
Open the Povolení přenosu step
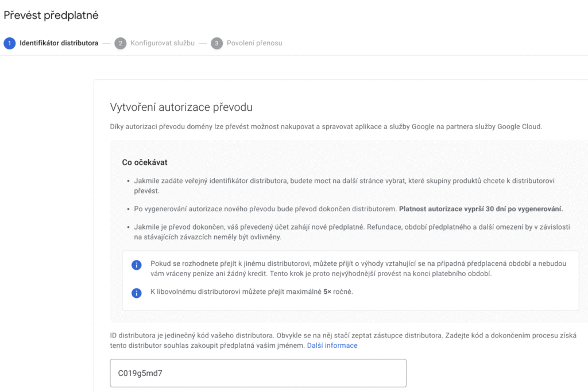pyautogui.click(x=254, y=43)
